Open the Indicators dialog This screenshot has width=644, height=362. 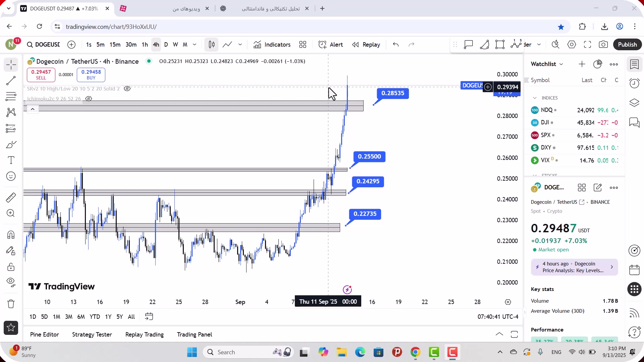[272, 45]
